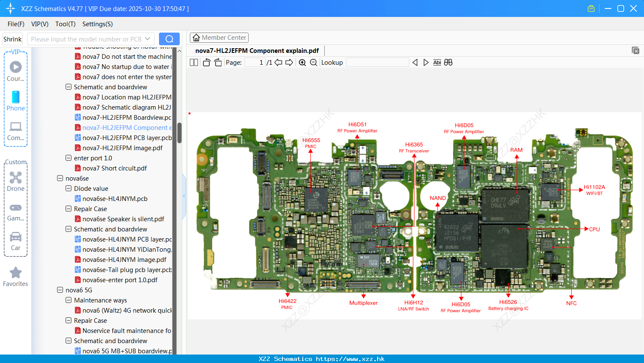This screenshot has width=644, height=363.
Task: Open the model number dropdown
Action: (147, 38)
